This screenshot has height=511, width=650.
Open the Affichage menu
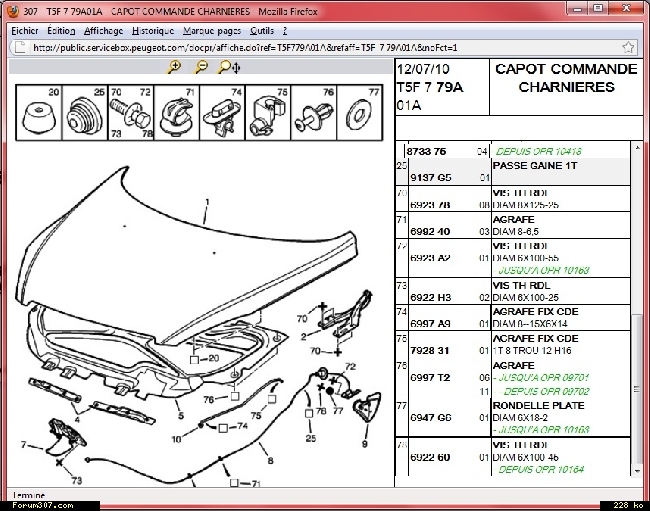pos(103,31)
